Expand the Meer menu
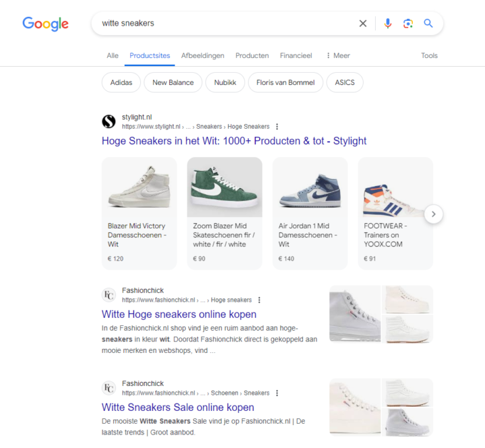485x448 pixels. pyautogui.click(x=338, y=56)
